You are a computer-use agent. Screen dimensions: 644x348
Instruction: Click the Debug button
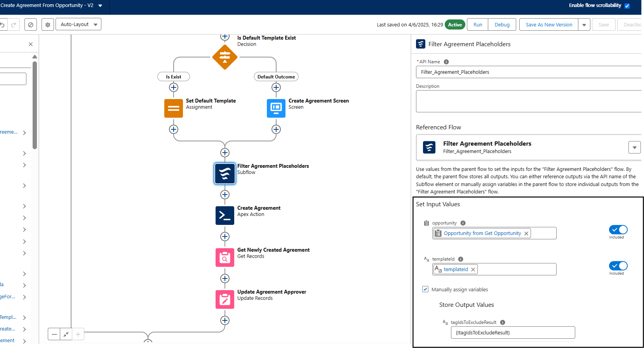click(x=502, y=24)
